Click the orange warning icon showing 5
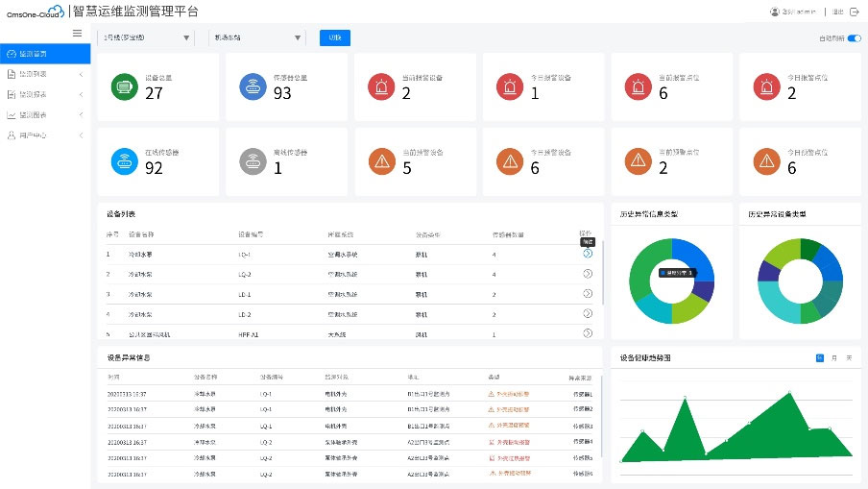This screenshot has height=489, width=868. 381,159
